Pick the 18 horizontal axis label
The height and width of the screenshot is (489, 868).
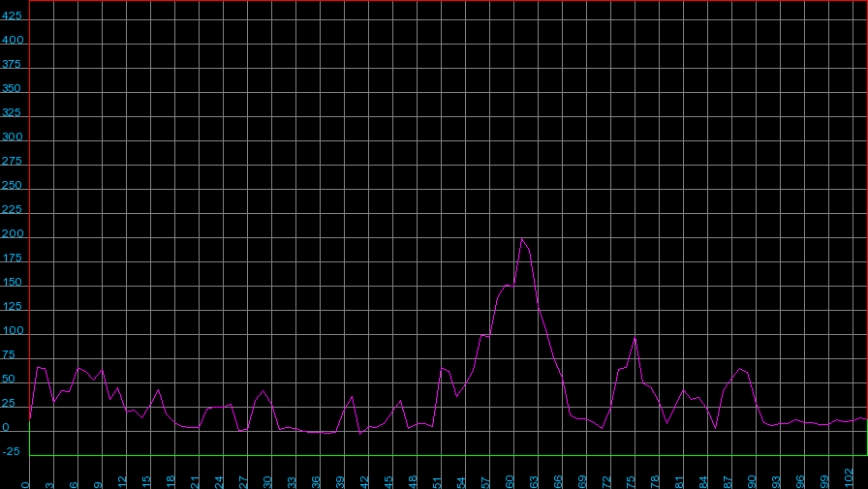(171, 482)
